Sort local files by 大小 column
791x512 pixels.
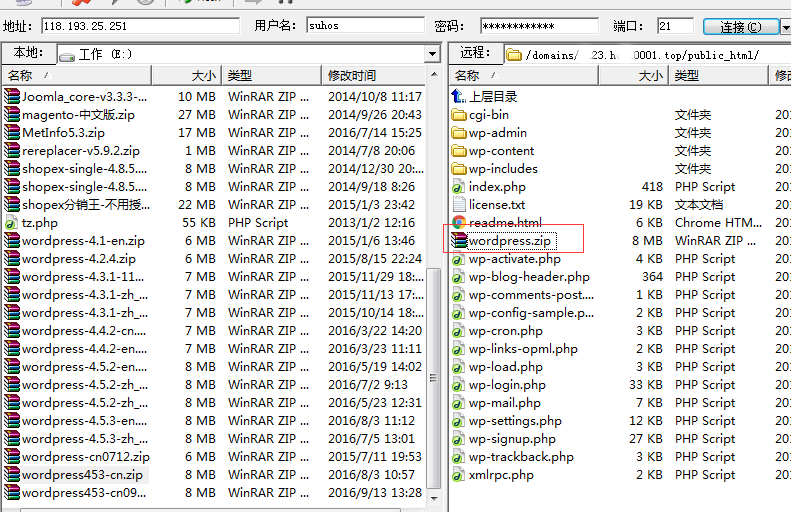[x=187, y=76]
